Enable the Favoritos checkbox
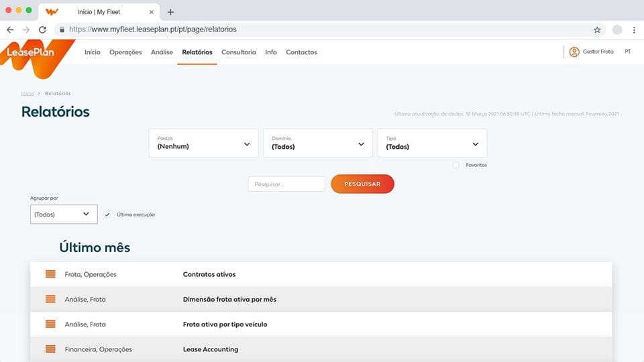Screen dimensions: 644x362 (456, 165)
